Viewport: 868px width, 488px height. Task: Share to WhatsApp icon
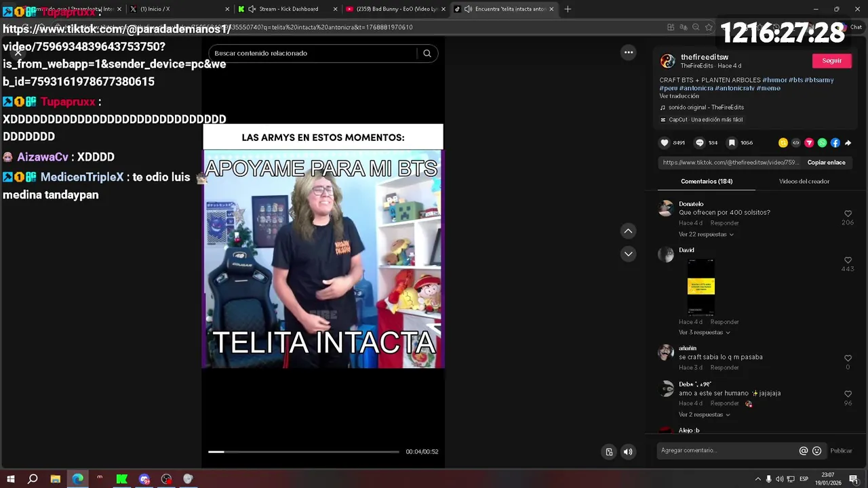tap(822, 143)
